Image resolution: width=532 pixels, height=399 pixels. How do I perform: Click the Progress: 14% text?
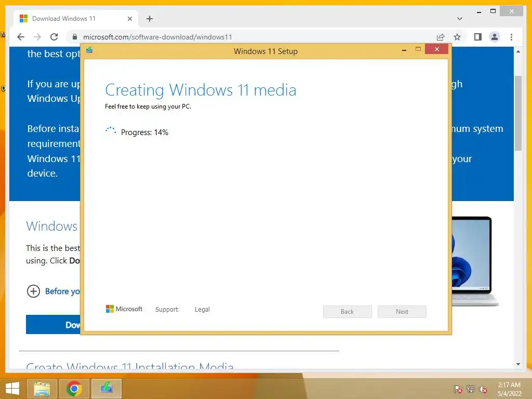pos(144,132)
